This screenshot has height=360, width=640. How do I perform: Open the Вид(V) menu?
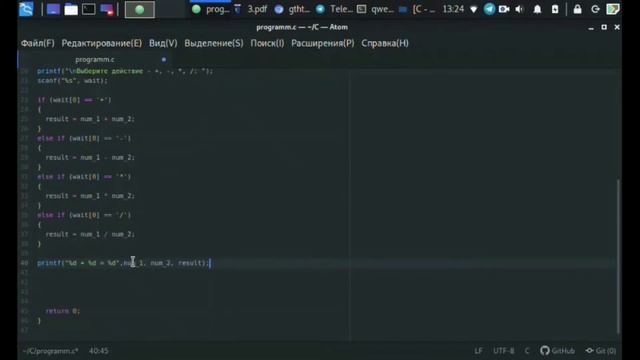click(x=163, y=43)
